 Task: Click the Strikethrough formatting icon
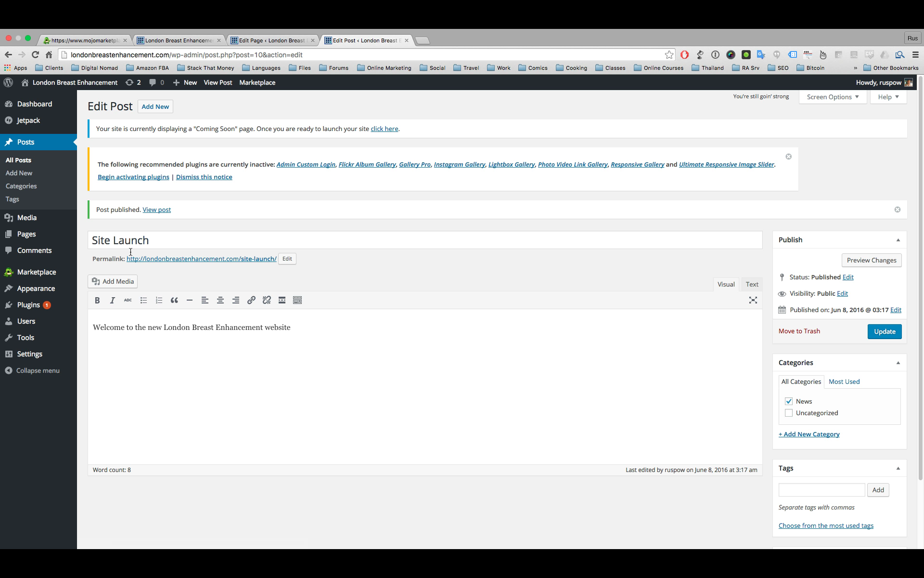(128, 300)
